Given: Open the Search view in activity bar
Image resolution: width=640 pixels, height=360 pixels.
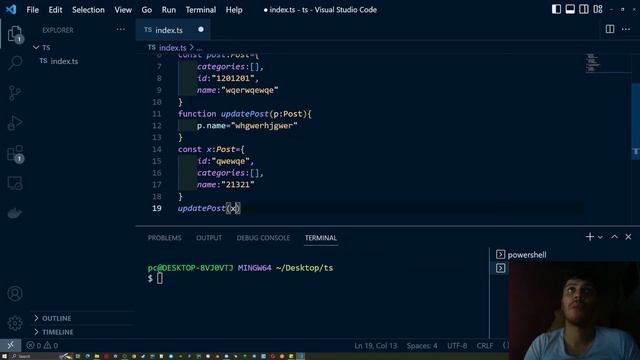Looking at the screenshot, I should click(15, 63).
